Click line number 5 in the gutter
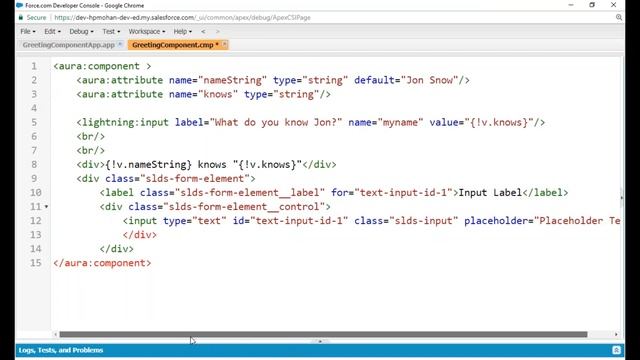This screenshot has width=640, height=360. 34,122
